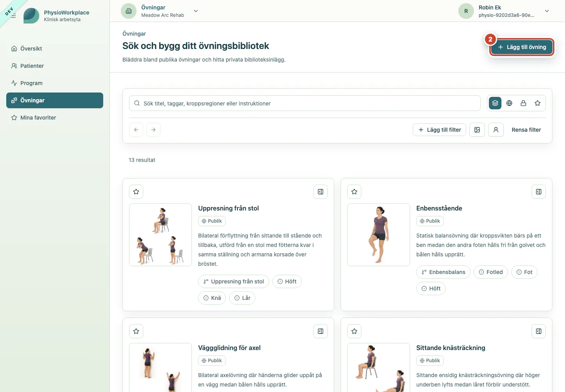This screenshot has width=565, height=392.
Task: Open Översikt in the sidebar
Action: point(55,49)
